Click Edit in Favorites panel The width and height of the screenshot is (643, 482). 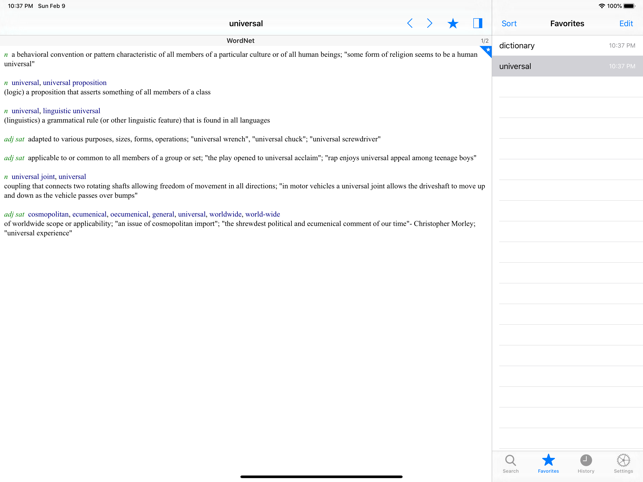[626, 23]
